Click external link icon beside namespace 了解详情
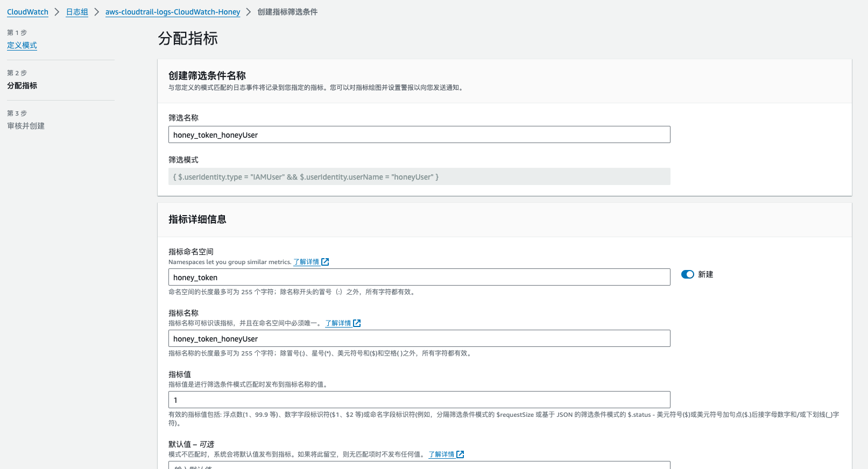Screen dimensions: 868x469 click(x=325, y=262)
